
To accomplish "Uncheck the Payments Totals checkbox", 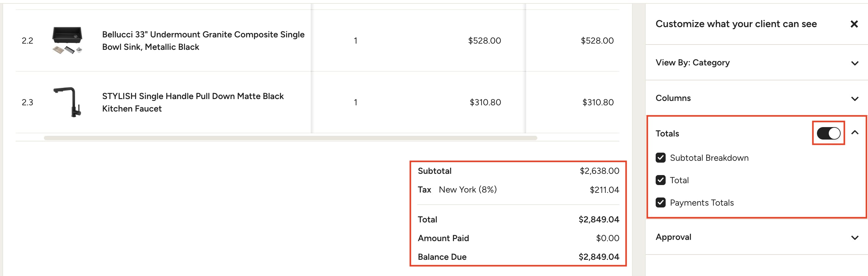I will tap(660, 202).
